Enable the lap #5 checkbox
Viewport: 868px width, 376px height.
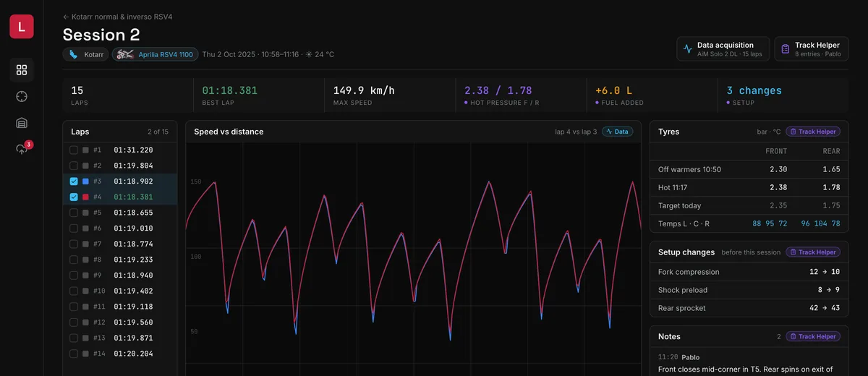[74, 213]
